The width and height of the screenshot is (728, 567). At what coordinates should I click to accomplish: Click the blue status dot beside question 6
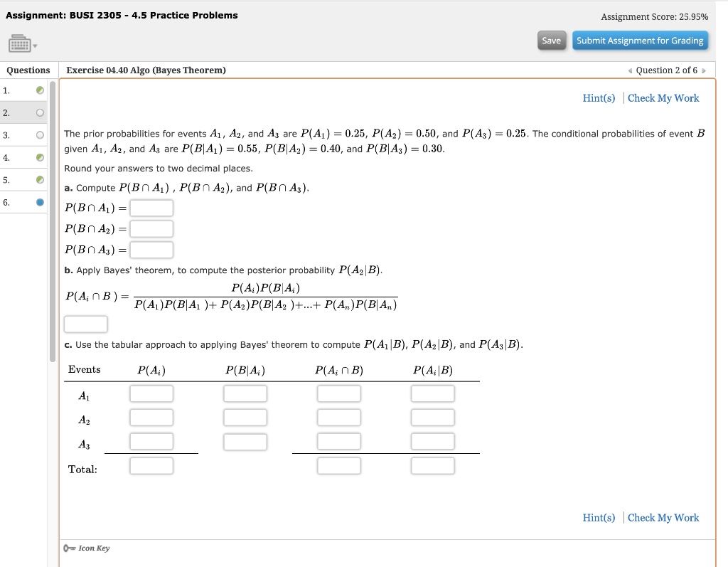pyautogui.click(x=40, y=203)
